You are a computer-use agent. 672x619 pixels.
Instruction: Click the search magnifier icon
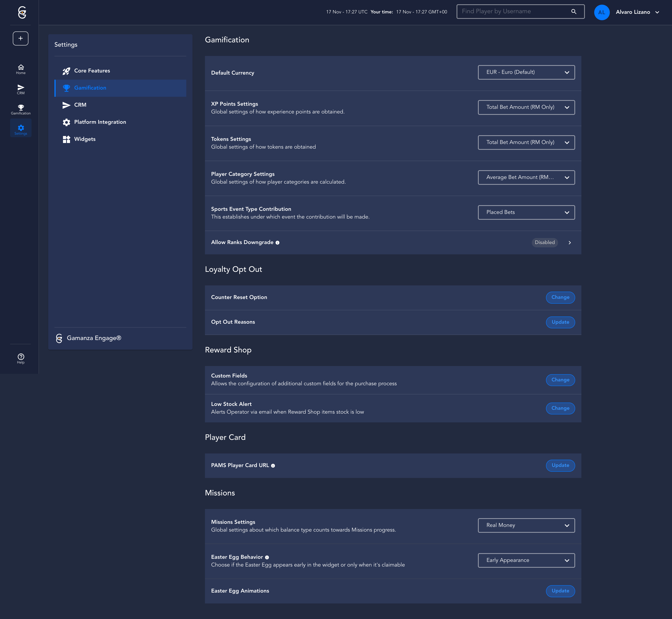click(x=574, y=12)
